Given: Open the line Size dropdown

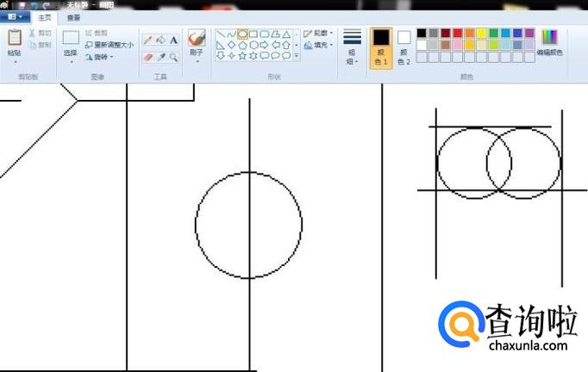Looking at the screenshot, I should pos(352,46).
